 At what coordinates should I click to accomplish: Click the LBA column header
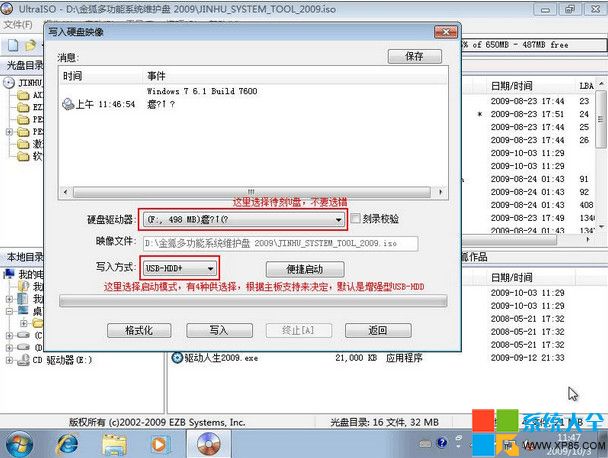pyautogui.click(x=586, y=86)
